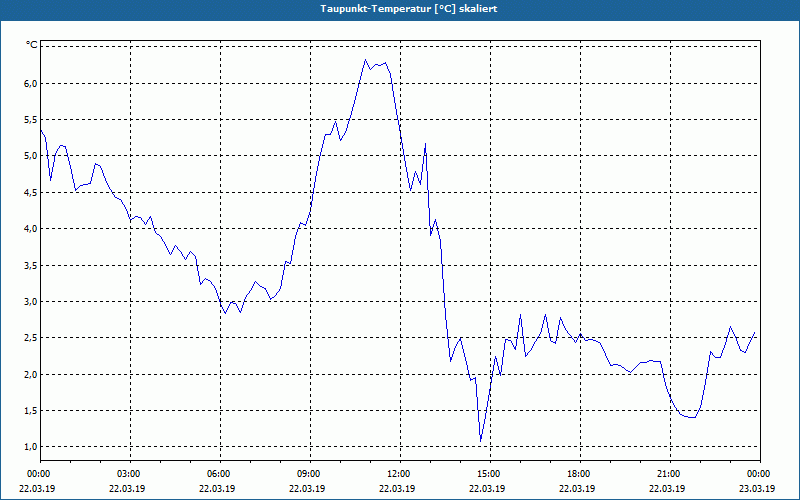Click the 2,0 y-axis label
This screenshot has width=800, height=500.
[31, 374]
